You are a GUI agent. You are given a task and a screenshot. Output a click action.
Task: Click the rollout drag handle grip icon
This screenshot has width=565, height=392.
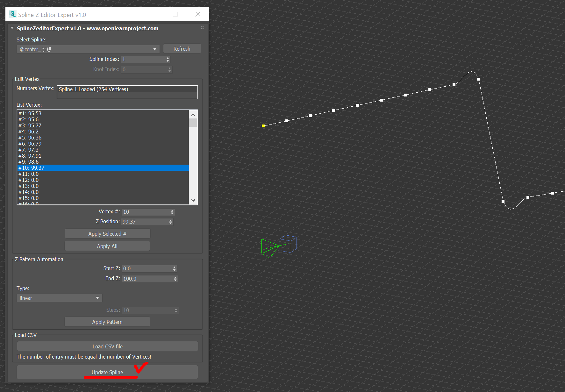click(203, 28)
